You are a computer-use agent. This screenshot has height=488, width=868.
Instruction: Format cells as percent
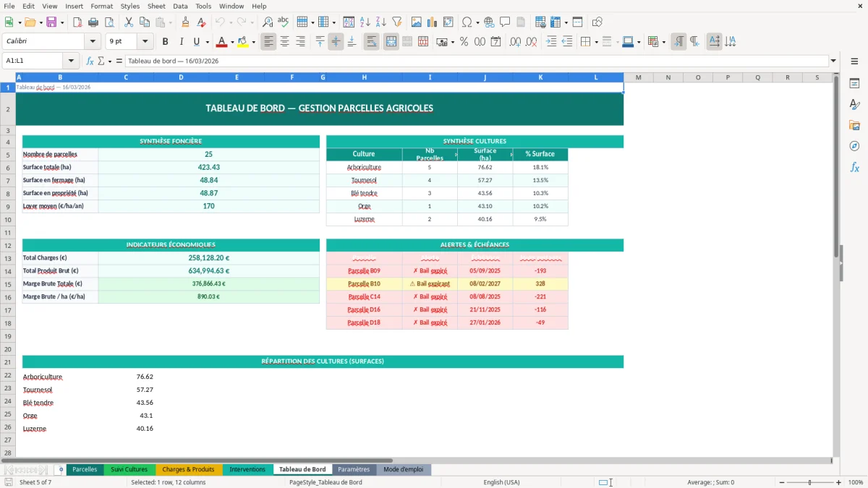pyautogui.click(x=464, y=42)
